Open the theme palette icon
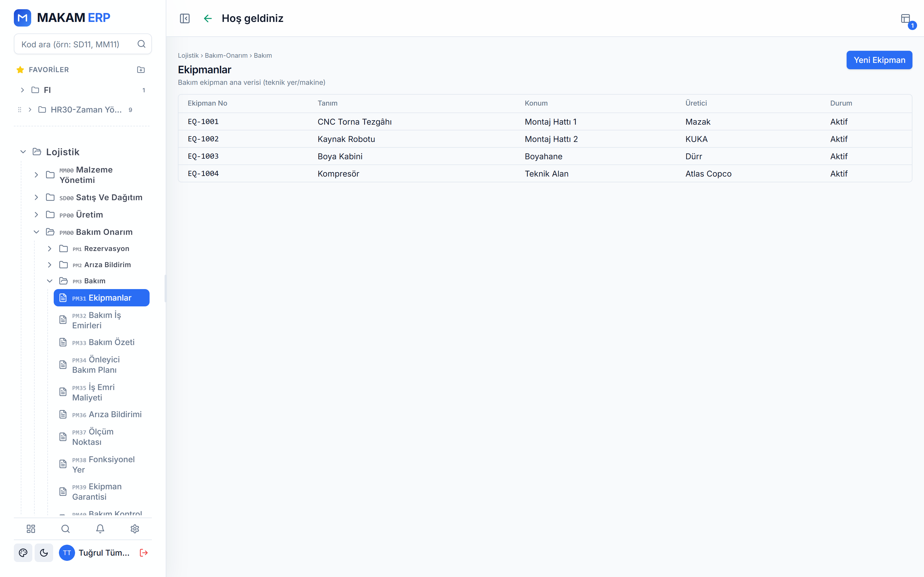This screenshot has width=924, height=577. point(23,552)
